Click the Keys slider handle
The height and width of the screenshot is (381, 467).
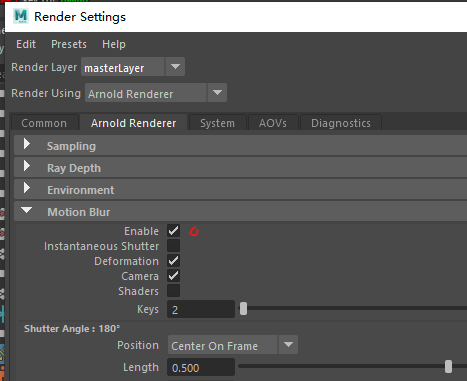[x=244, y=309]
